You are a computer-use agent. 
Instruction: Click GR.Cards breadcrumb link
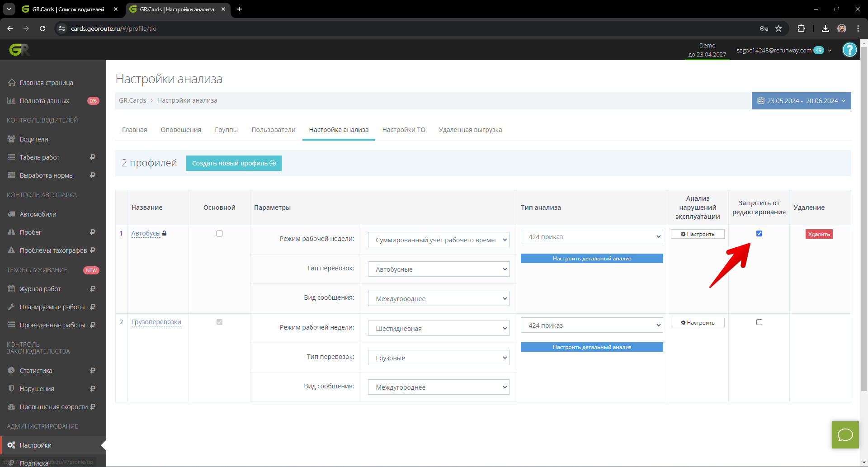click(x=132, y=100)
